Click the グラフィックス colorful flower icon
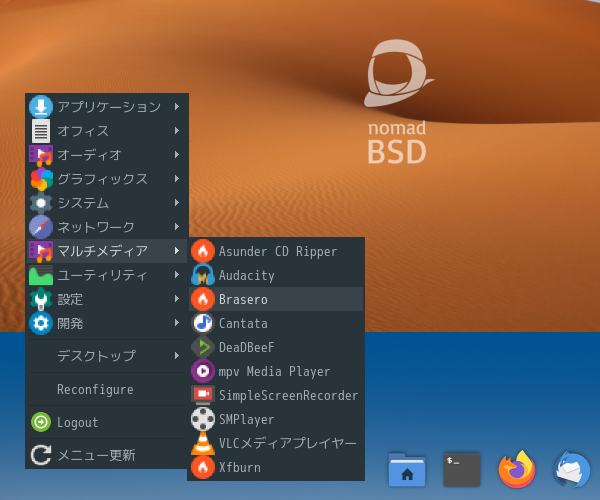Viewport: 600px width, 500px height. pyautogui.click(x=41, y=179)
